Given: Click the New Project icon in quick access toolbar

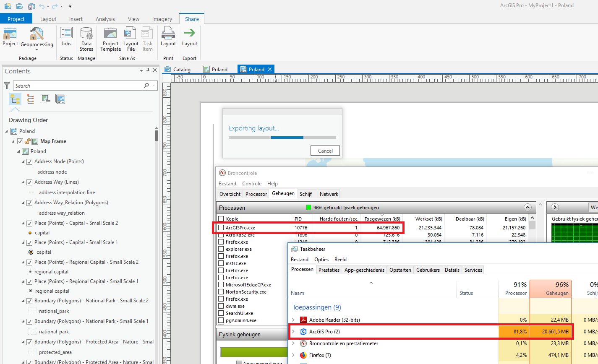Looking at the screenshot, I should pyautogui.click(x=8, y=6).
